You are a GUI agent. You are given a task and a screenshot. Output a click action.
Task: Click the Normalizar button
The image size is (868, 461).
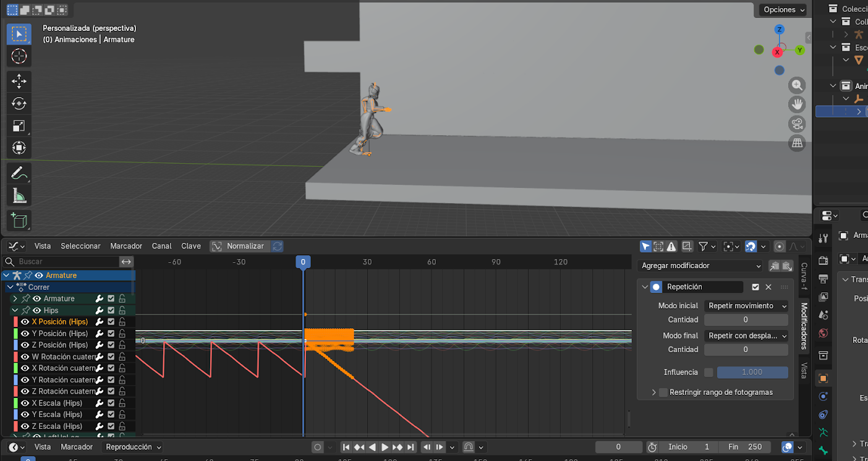239,246
